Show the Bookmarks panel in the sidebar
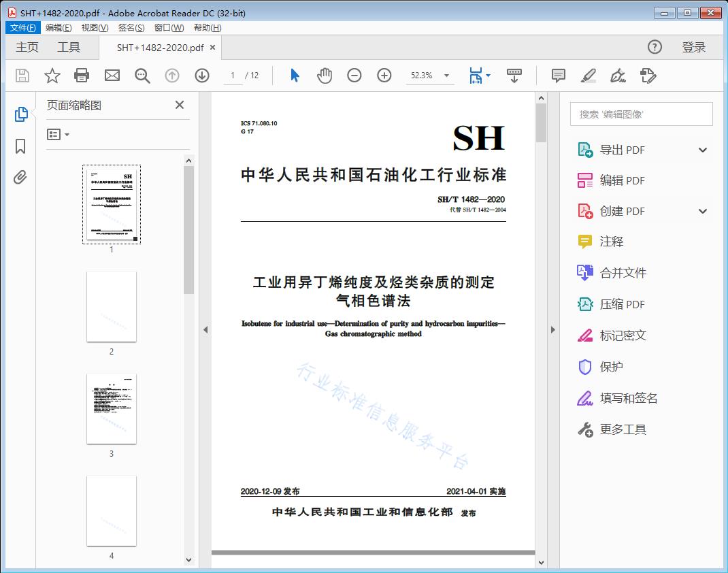The image size is (728, 573). (20, 146)
